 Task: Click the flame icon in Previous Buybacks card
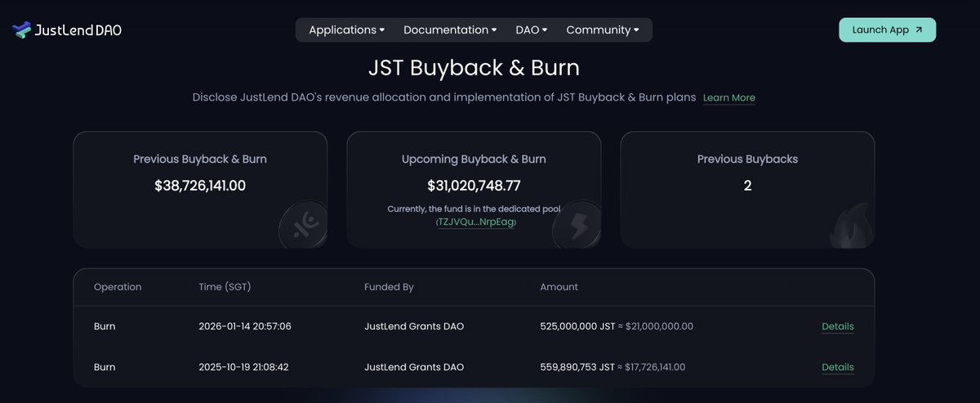(851, 226)
